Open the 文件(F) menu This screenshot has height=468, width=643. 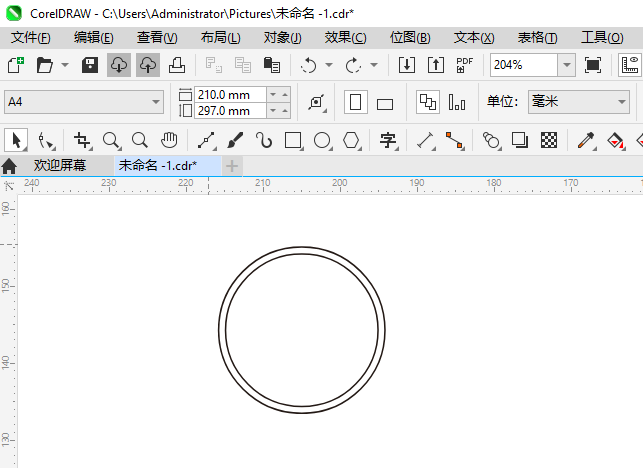(x=31, y=38)
